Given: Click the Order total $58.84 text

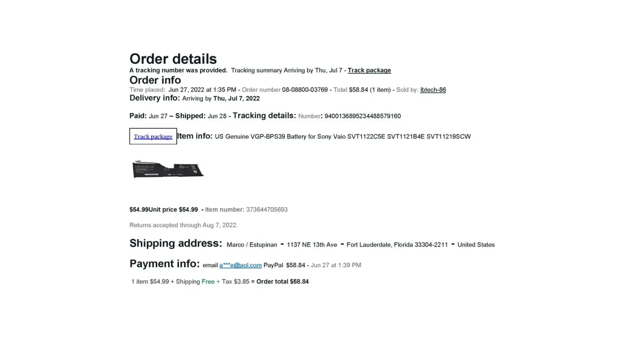Looking at the screenshot, I should tap(283, 282).
